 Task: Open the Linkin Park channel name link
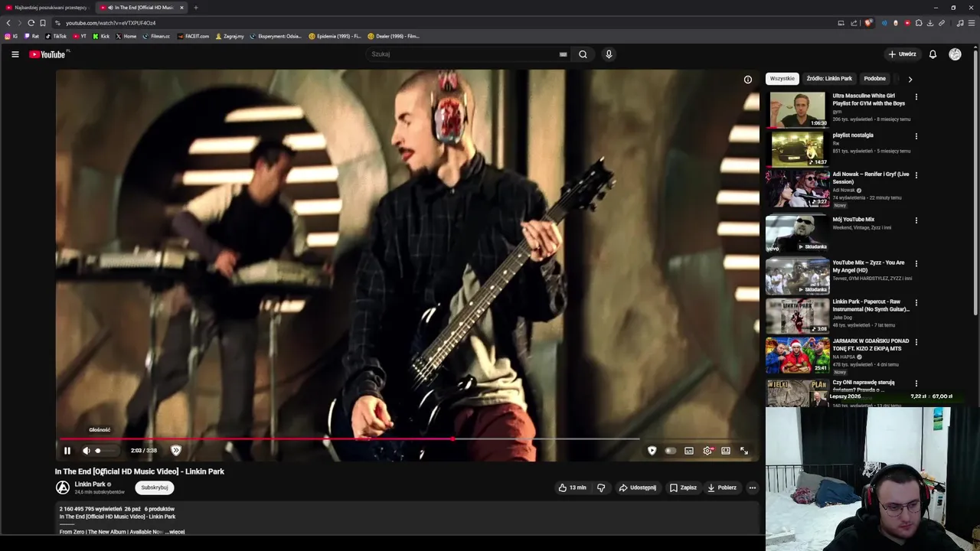[x=90, y=484]
